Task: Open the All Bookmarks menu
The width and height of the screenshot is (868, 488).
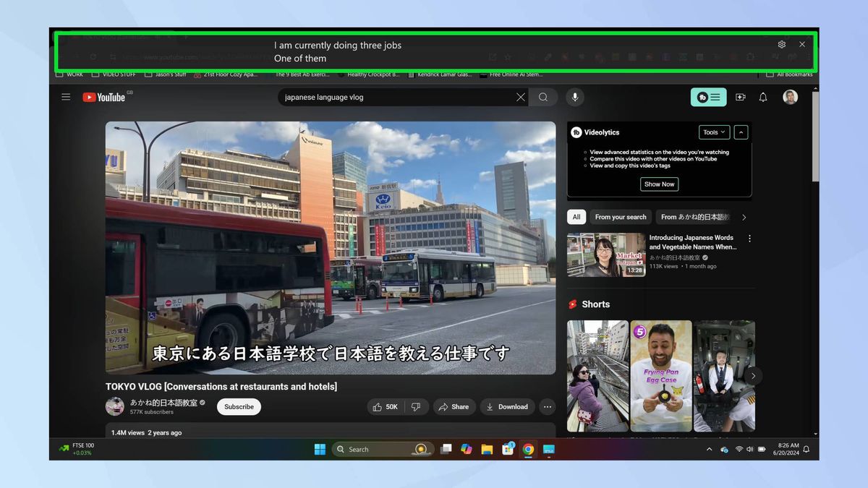Action: [788, 73]
